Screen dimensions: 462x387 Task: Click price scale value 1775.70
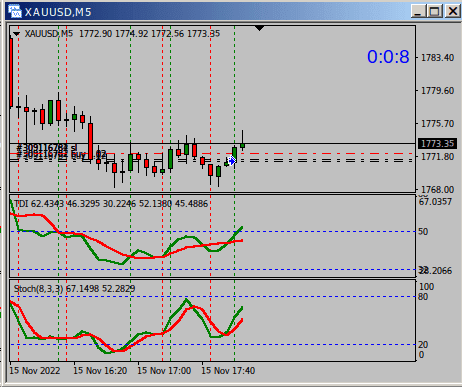coord(437,124)
